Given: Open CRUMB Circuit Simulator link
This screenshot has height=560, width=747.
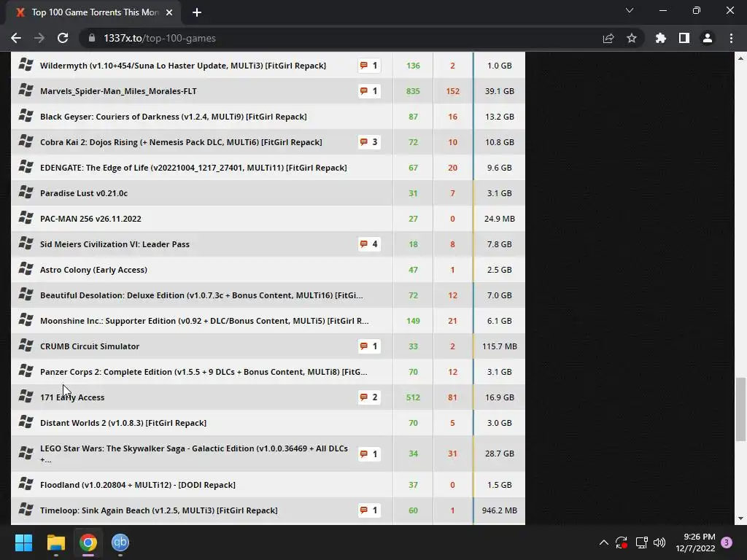Looking at the screenshot, I should click(x=90, y=346).
